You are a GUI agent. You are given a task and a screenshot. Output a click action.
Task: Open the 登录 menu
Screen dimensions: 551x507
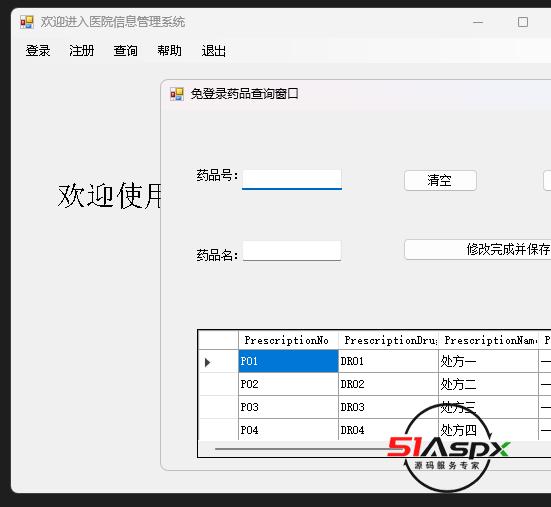pos(38,51)
